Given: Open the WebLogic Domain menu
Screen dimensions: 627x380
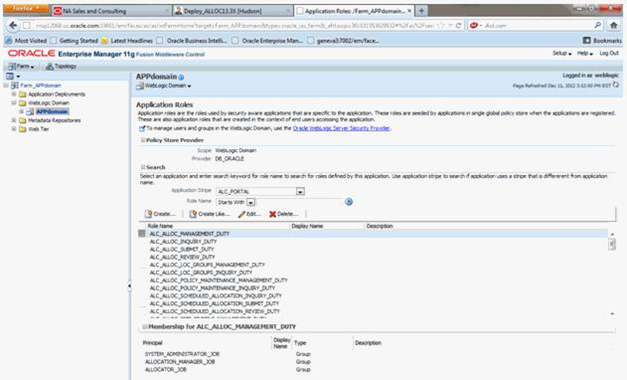Looking at the screenshot, I should click(167, 86).
